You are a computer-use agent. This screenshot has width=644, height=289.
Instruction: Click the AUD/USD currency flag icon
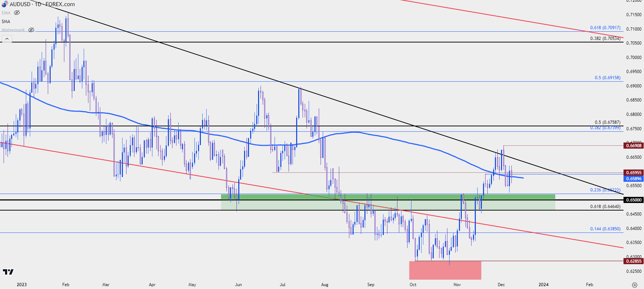coord(4,4)
